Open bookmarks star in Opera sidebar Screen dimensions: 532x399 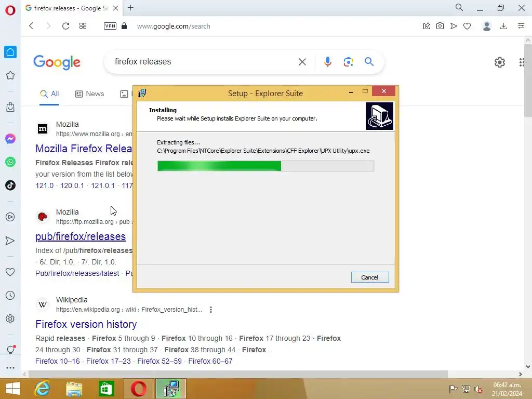tap(10, 75)
